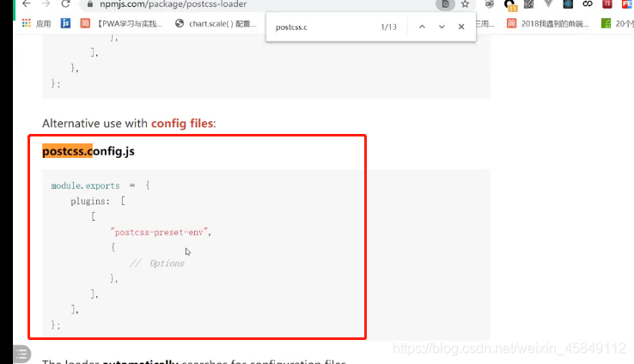Open the 2018我遇到的前端 bookmark
The height and width of the screenshot is (364, 634).
[548, 24]
